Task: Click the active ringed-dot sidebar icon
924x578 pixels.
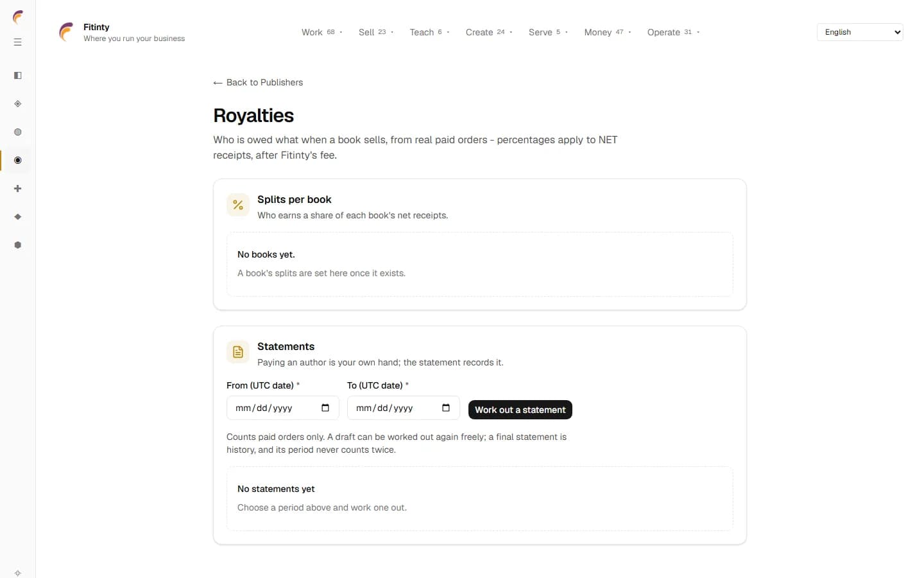Action: (x=18, y=161)
